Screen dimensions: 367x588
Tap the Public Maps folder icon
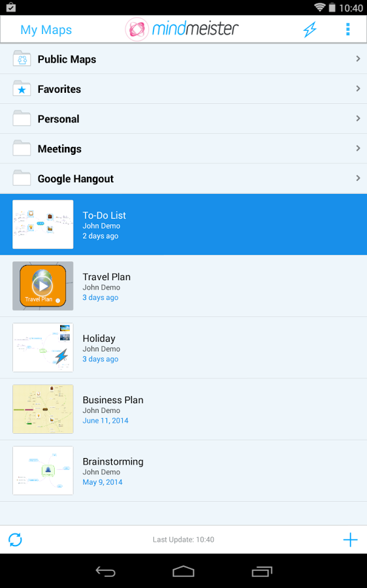pos(22,59)
